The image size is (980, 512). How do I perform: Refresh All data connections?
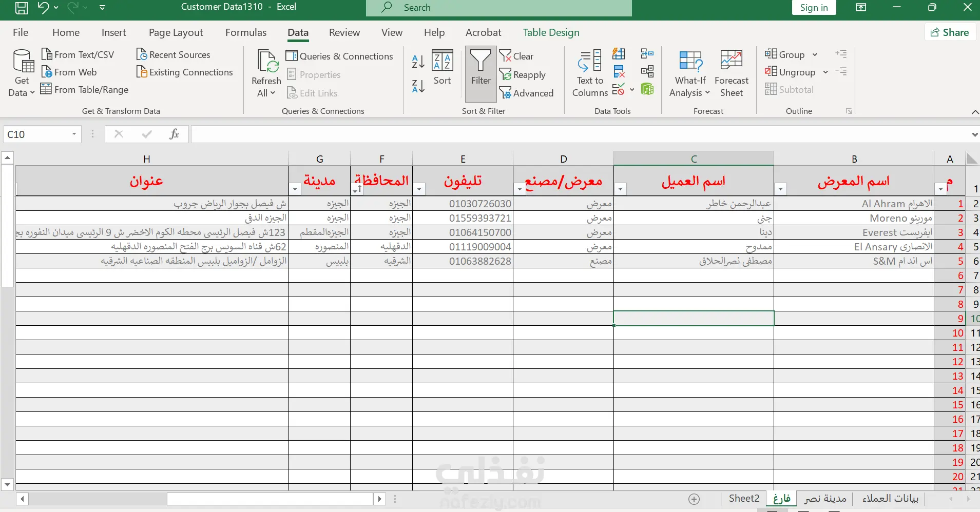pyautogui.click(x=266, y=74)
